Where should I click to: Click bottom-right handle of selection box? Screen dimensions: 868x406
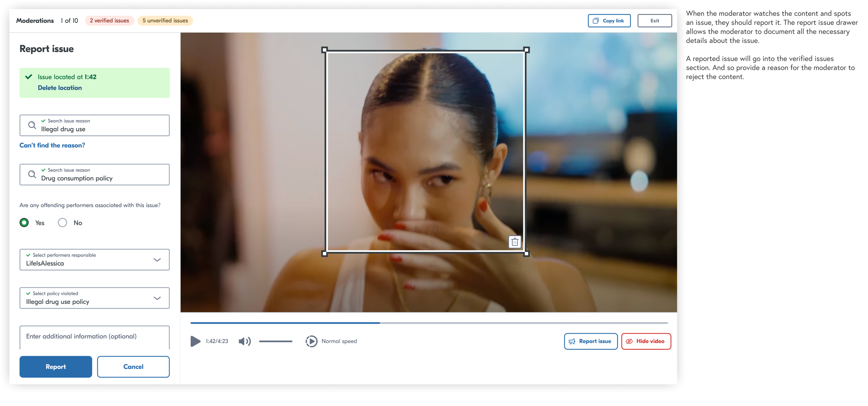(x=526, y=254)
